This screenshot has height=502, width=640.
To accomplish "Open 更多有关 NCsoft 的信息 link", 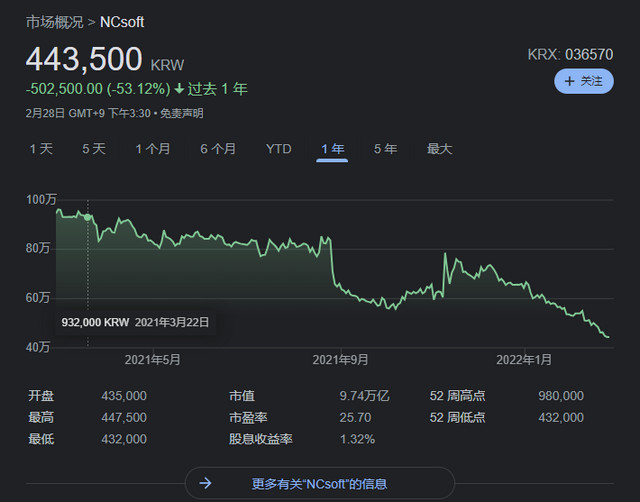I will point(319,483).
